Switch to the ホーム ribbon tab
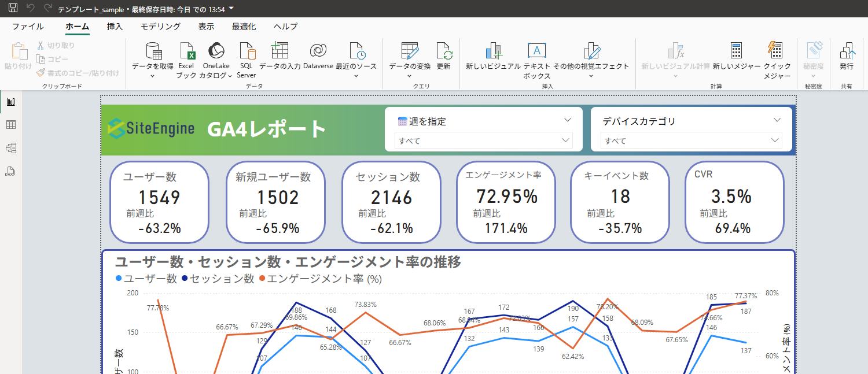Image resolution: width=868 pixels, height=374 pixels. click(x=77, y=27)
